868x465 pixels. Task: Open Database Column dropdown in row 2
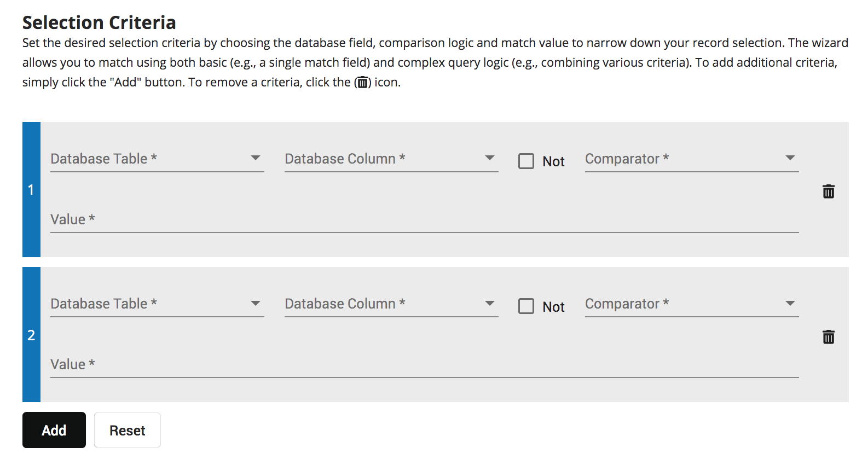tap(391, 304)
